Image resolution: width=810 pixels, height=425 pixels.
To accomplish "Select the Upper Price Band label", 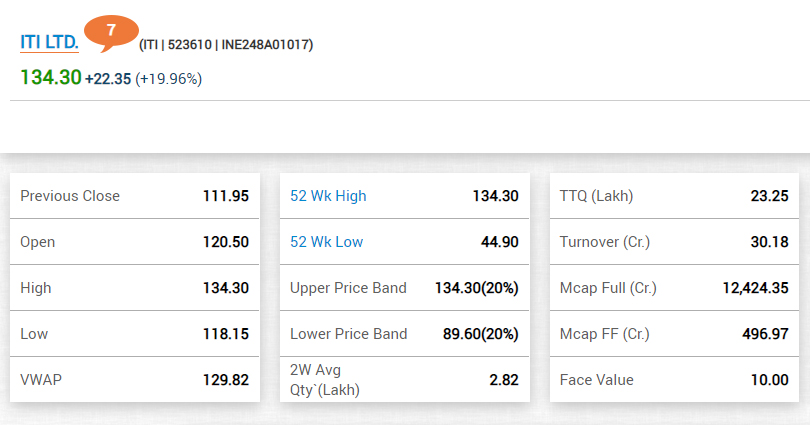I will point(348,288).
